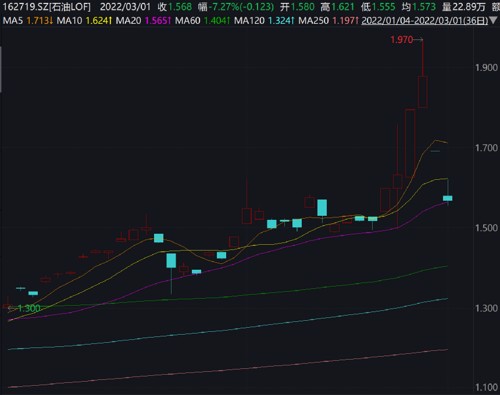The height and width of the screenshot is (395, 500).
Task: Click the MA20 moving average label
Action: tap(128, 21)
